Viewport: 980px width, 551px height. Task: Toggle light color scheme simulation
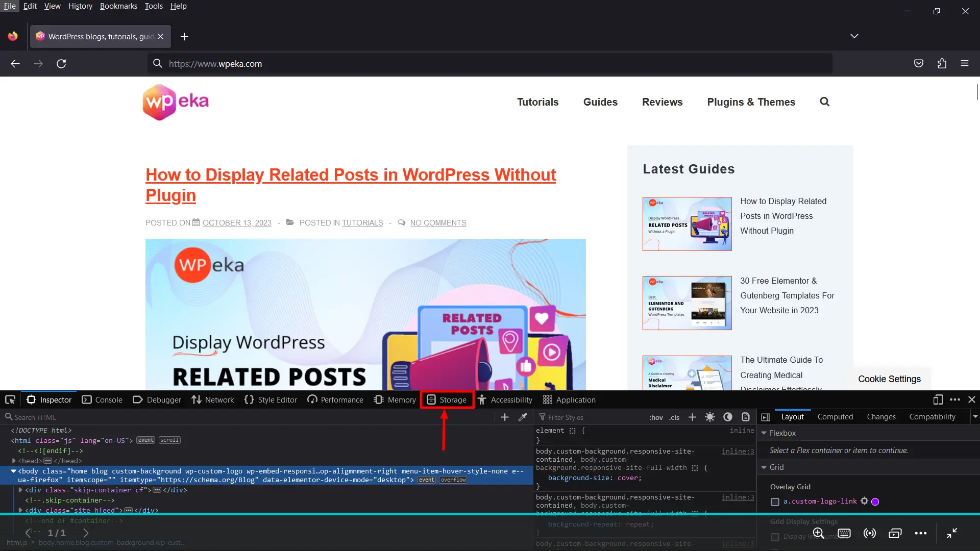[710, 417]
